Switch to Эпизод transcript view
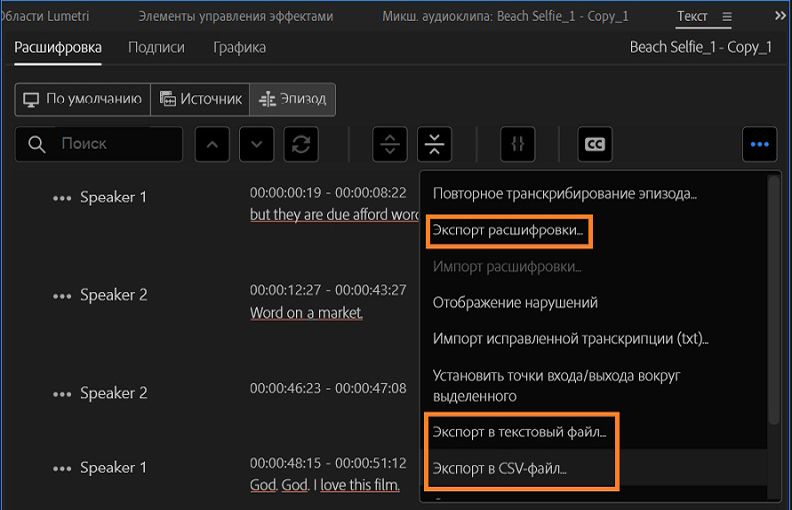Screen dimensions: 792x510 click(x=292, y=99)
